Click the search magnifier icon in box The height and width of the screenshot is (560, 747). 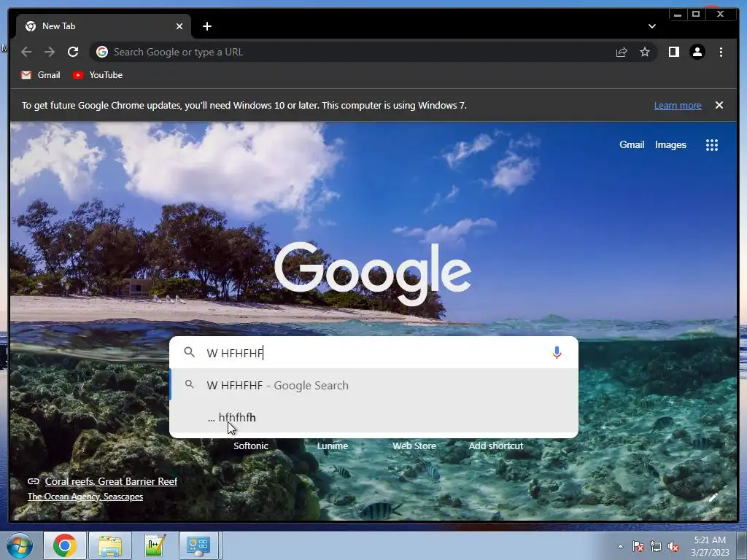(189, 352)
